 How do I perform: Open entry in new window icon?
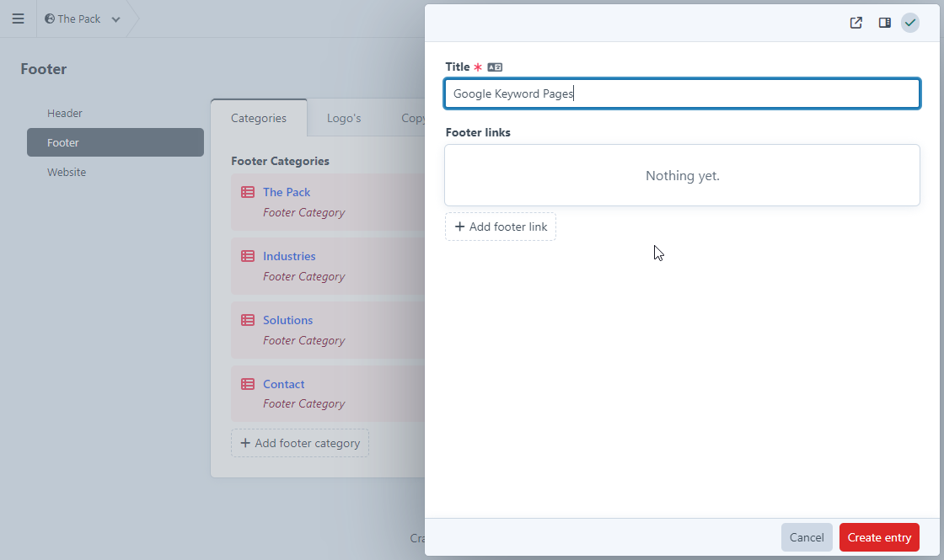(x=855, y=23)
